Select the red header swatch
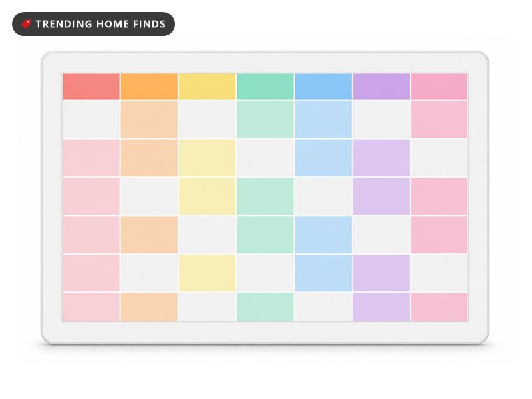Image resolution: width=532 pixels, height=399 pixels. pos(91,86)
